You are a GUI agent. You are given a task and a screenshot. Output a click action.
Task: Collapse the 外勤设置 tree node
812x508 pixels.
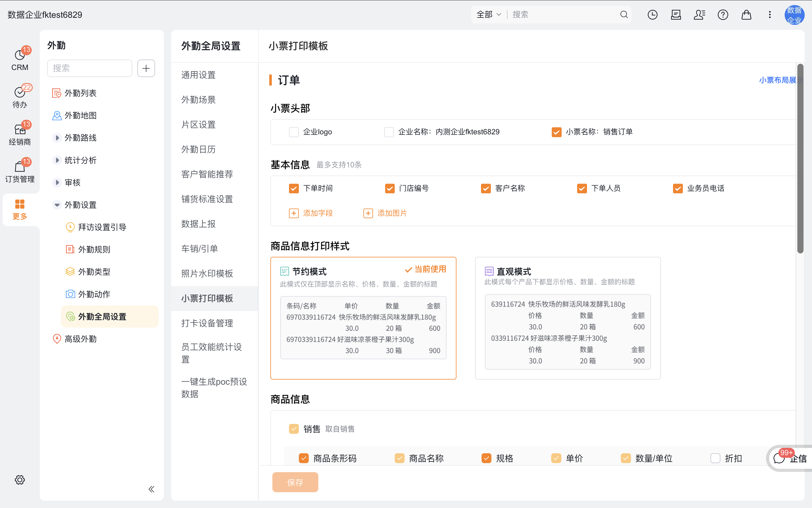[x=57, y=205]
